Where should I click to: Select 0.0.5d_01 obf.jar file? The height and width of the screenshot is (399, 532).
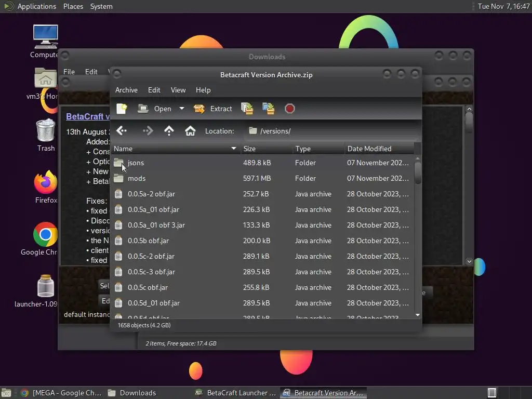click(262, 303)
